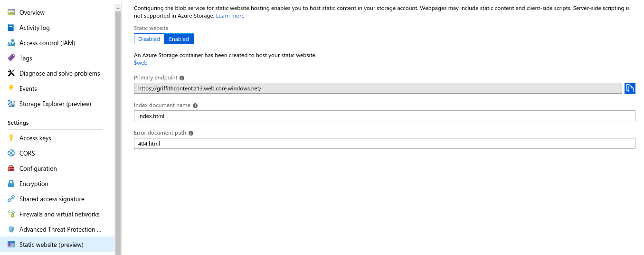The height and width of the screenshot is (255, 644).
Task: Click the Access control (IAM) icon
Action: [x=11, y=43]
